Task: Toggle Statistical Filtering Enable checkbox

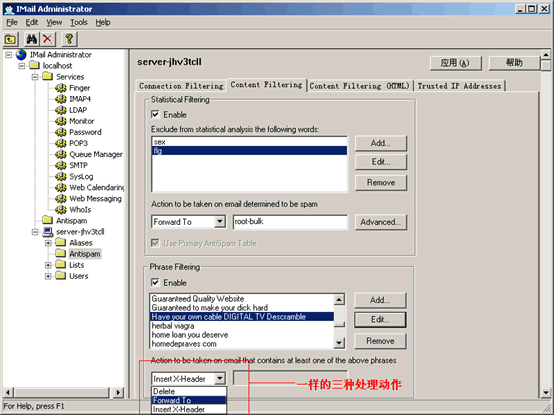Action: pyautogui.click(x=155, y=114)
